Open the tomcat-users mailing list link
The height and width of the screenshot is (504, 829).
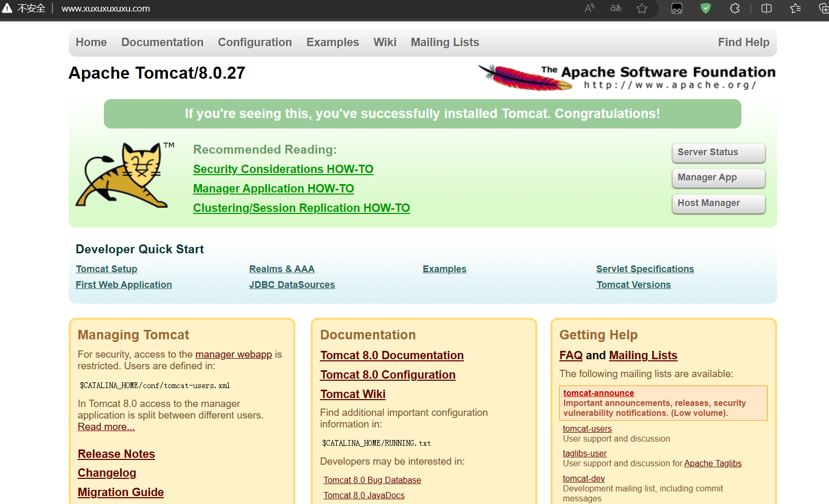587,429
